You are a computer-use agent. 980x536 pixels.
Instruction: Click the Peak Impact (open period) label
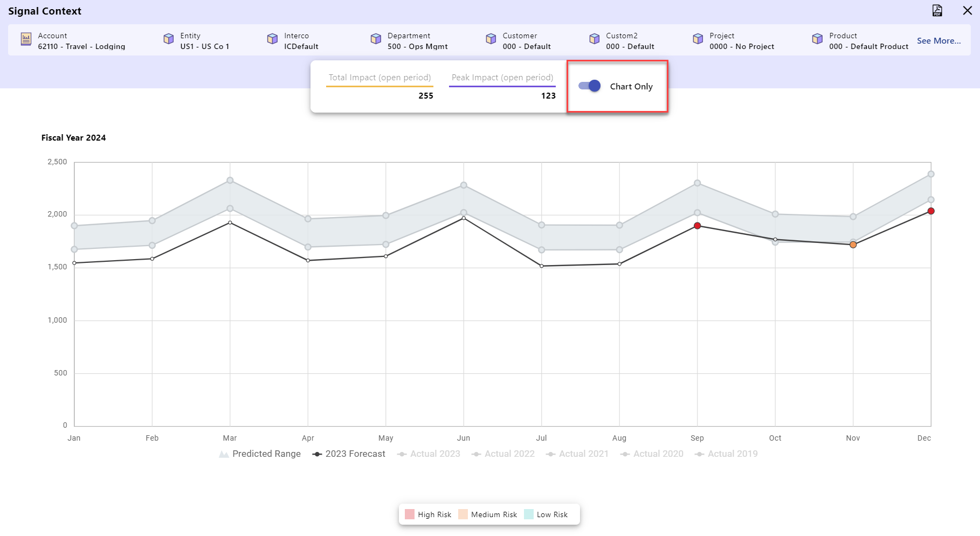502,78
